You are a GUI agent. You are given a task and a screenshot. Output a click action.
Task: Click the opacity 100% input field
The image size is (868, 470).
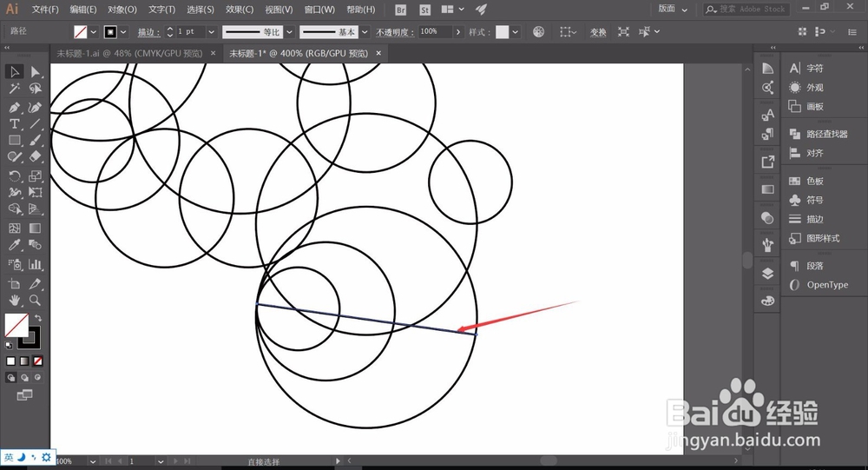(436, 32)
